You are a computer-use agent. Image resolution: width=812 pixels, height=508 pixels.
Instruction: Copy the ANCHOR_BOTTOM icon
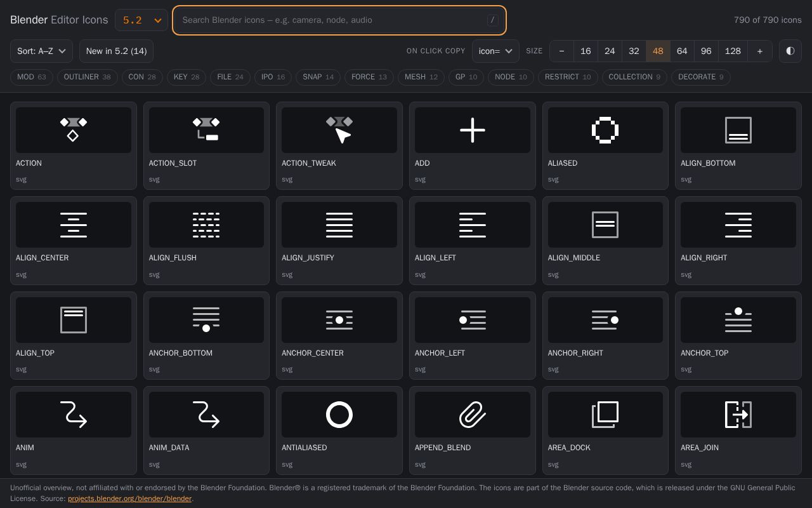tap(206, 335)
